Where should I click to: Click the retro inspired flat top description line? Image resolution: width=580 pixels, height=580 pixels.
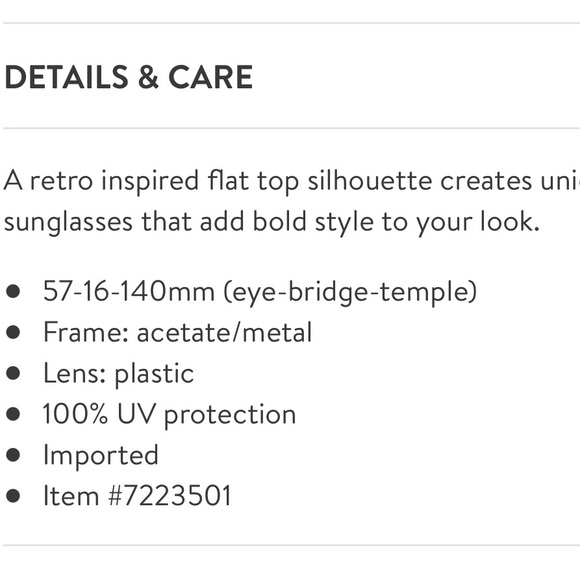pos(291,181)
